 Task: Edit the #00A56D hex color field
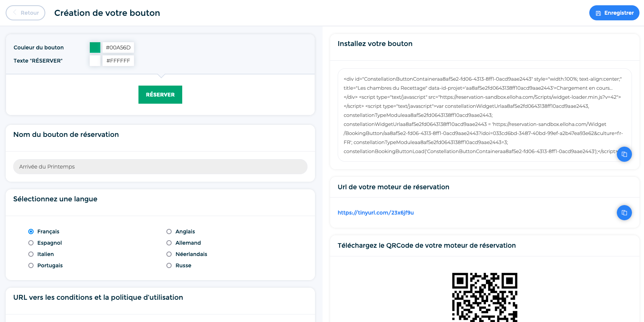[x=118, y=48]
